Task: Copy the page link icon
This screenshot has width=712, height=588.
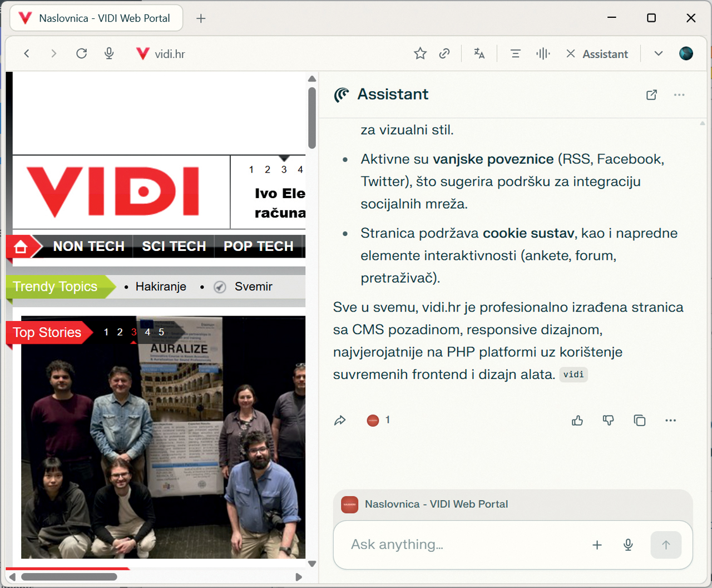Action: pyautogui.click(x=444, y=53)
